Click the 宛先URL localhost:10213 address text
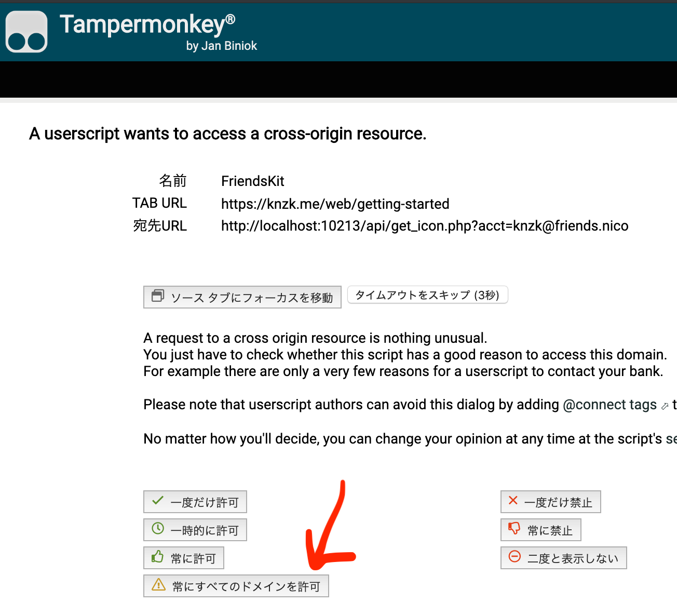Image resolution: width=677 pixels, height=616 pixels. pyautogui.click(x=425, y=226)
